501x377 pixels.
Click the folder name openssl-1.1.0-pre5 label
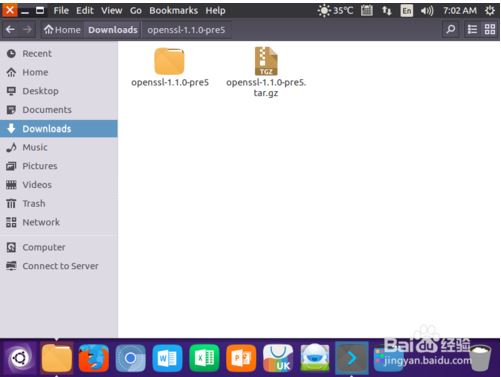click(x=170, y=82)
